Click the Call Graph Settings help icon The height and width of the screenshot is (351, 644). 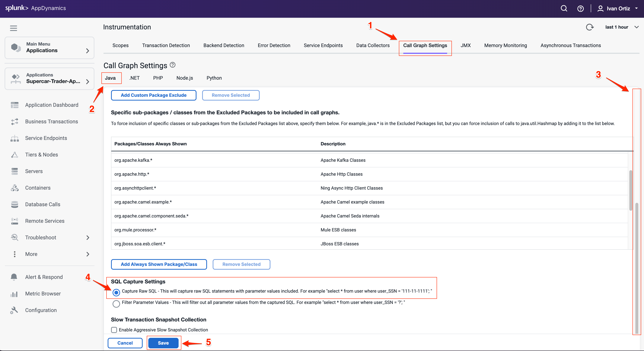172,65
